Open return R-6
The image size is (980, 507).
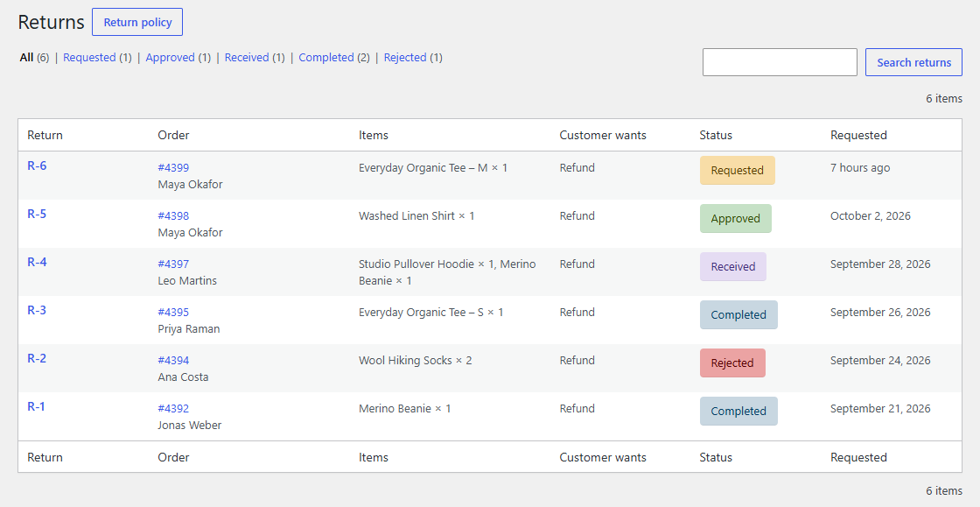pos(37,165)
